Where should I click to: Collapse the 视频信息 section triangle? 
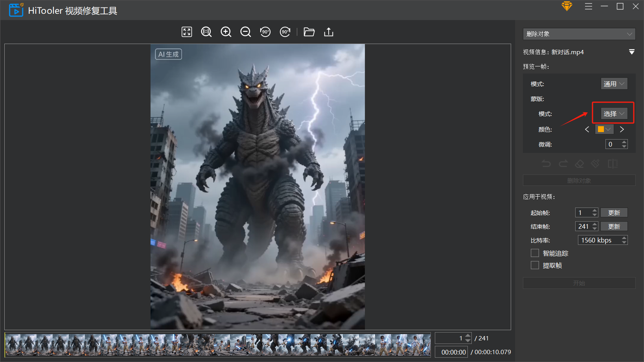tap(631, 52)
